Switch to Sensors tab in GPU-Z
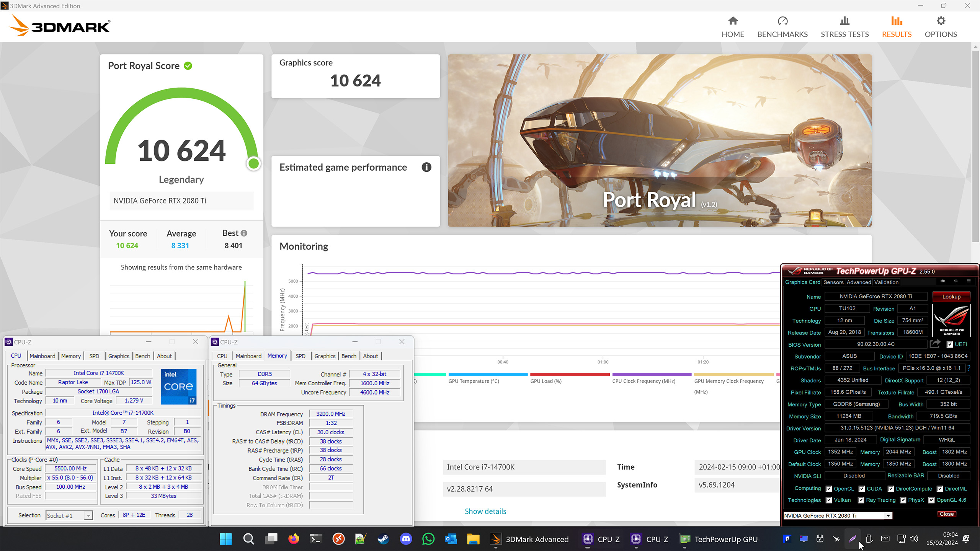 [833, 282]
